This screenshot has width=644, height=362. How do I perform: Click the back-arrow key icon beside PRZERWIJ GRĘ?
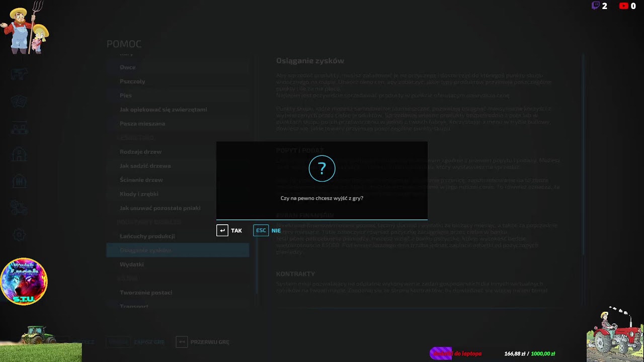pos(182,342)
